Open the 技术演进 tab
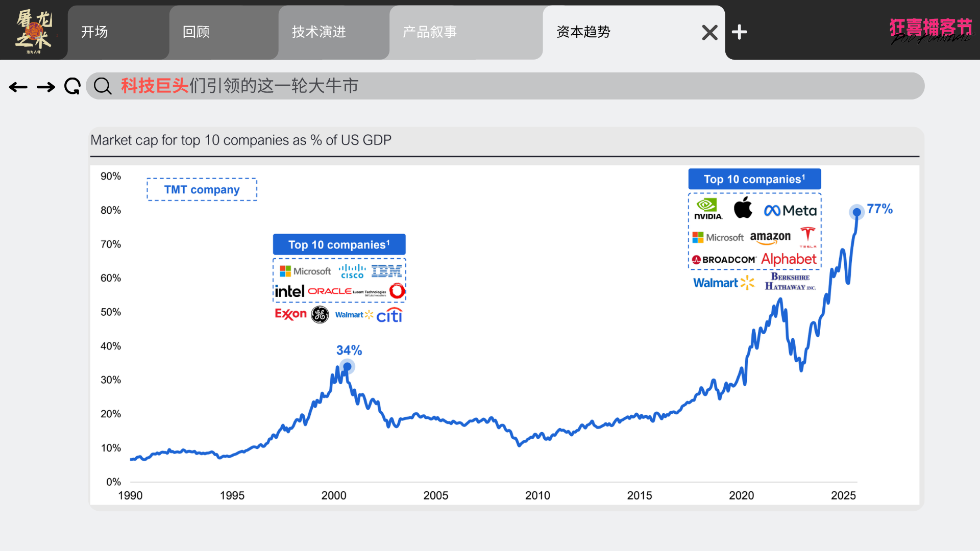Image resolution: width=980 pixels, height=551 pixels. tap(319, 32)
